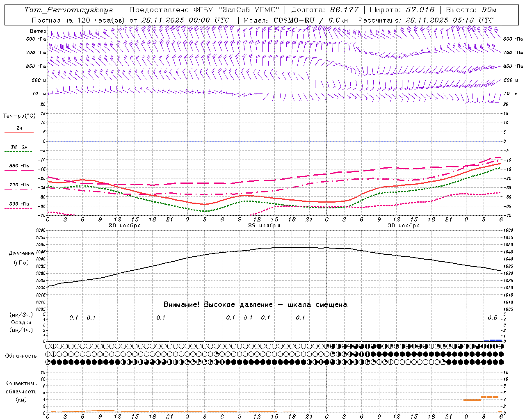Click the 'Td 2м' dew point legend label
This screenshot has height=420, width=525.
tap(19, 147)
